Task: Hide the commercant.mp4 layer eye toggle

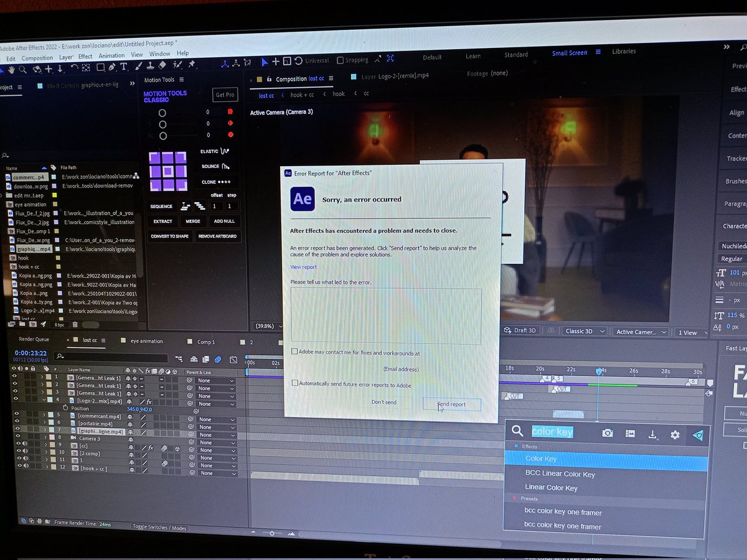Action: [17, 414]
